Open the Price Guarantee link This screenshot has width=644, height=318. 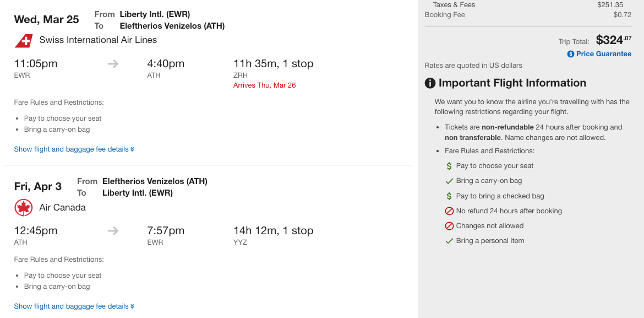tap(603, 54)
